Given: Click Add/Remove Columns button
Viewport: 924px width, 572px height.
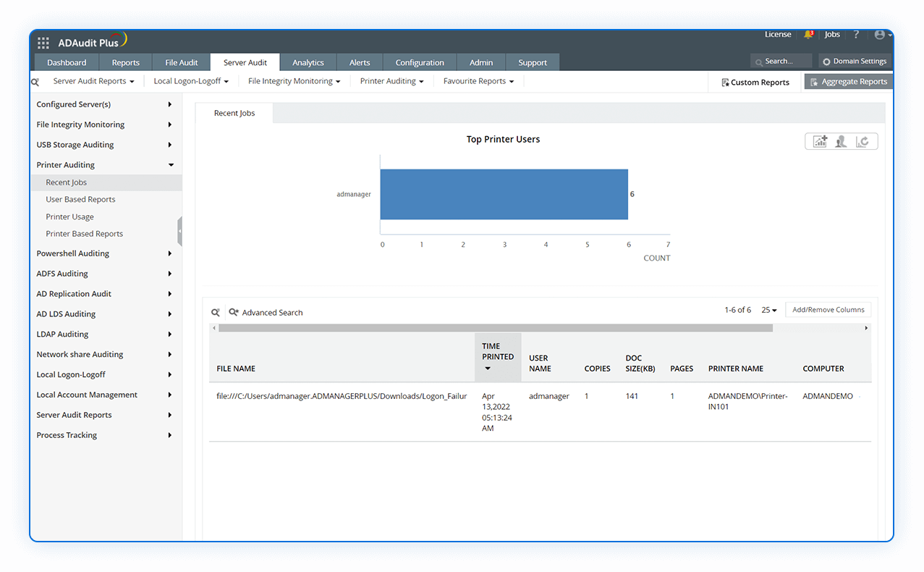Looking at the screenshot, I should [x=828, y=310].
